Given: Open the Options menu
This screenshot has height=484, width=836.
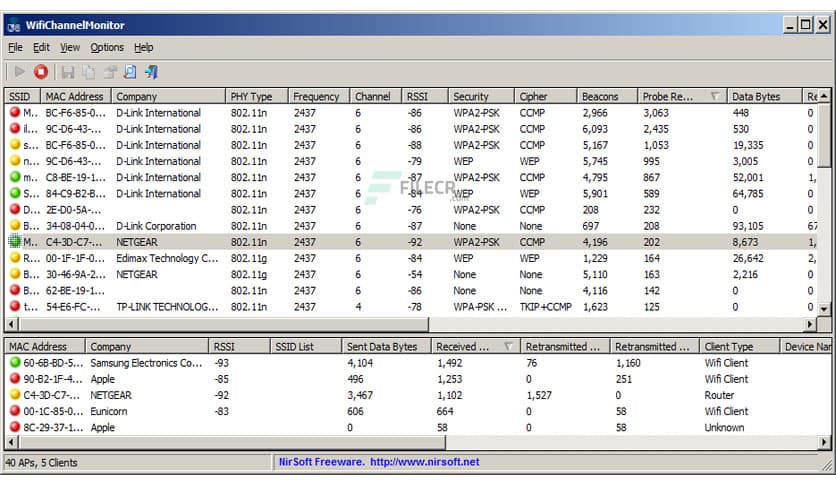Looking at the screenshot, I should 107,47.
